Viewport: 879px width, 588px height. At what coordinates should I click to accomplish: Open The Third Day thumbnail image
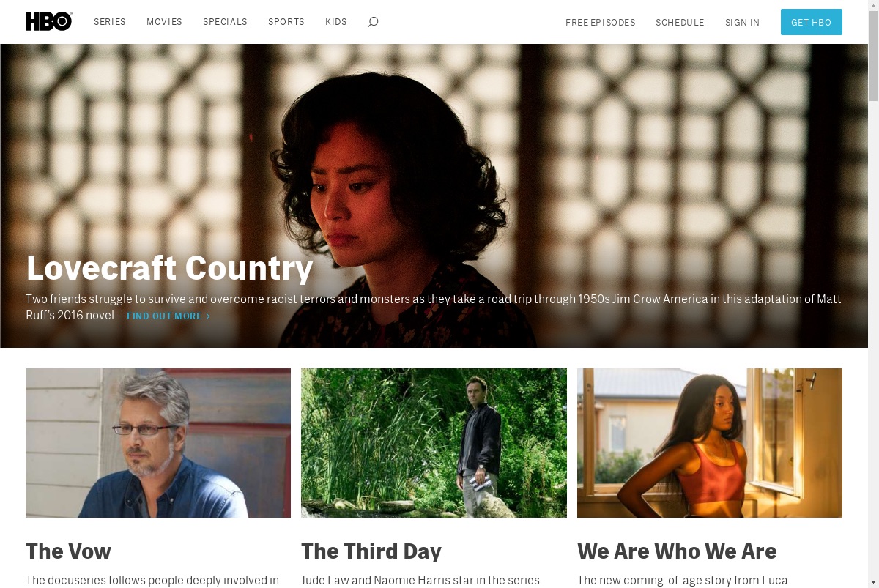coord(434,443)
